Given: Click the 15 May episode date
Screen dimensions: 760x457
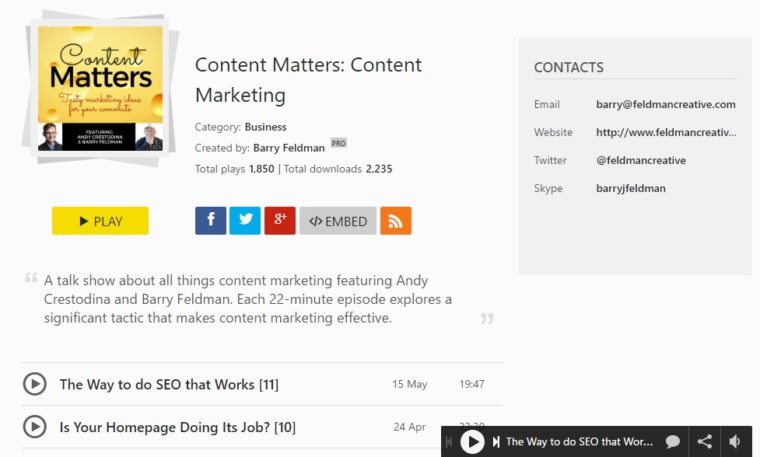Looking at the screenshot, I should (x=410, y=384).
